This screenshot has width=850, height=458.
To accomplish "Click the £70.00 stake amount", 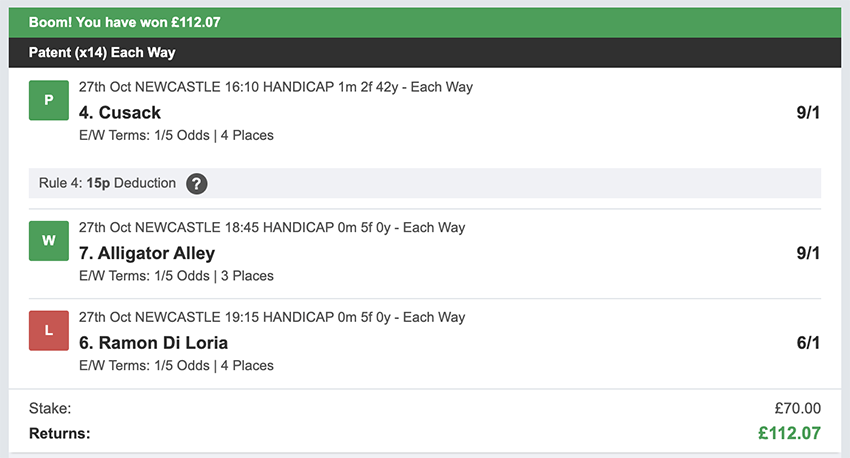I will point(796,408).
